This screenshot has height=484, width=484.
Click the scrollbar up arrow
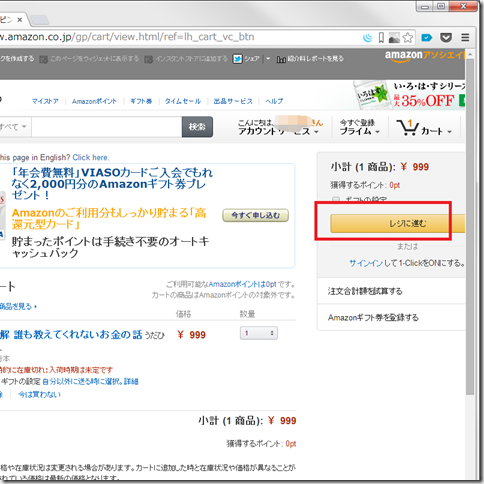pos(470,54)
